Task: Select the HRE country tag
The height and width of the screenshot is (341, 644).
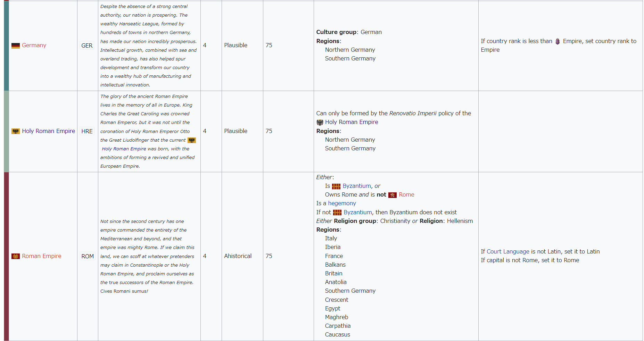Action: tap(87, 131)
